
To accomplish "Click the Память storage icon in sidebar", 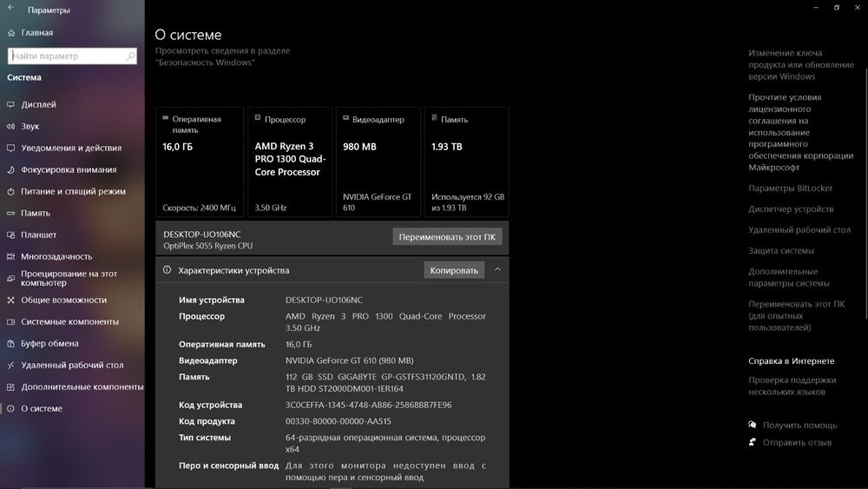I will 10,213.
